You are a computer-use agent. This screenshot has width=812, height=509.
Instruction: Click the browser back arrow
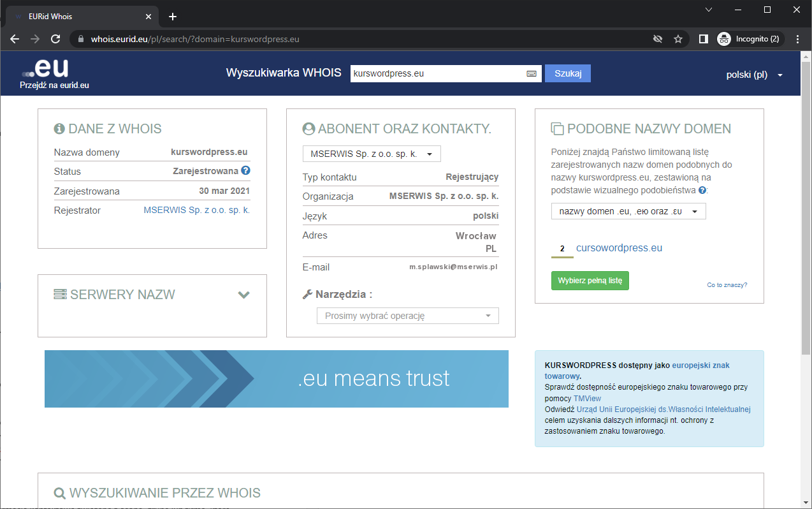tap(15, 39)
